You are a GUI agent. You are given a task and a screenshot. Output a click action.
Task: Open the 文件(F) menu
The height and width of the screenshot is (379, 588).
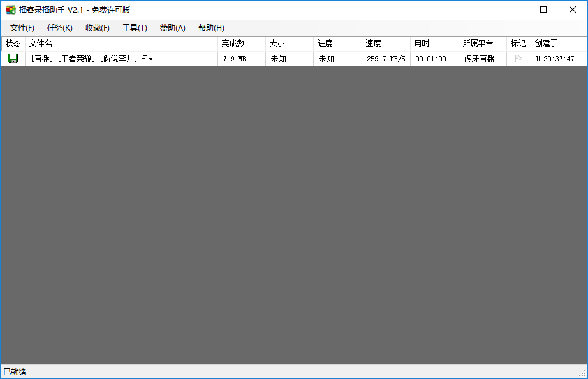tap(22, 28)
